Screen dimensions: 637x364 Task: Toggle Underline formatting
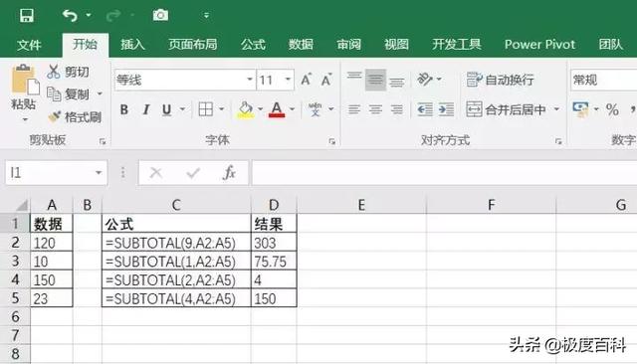[166, 110]
